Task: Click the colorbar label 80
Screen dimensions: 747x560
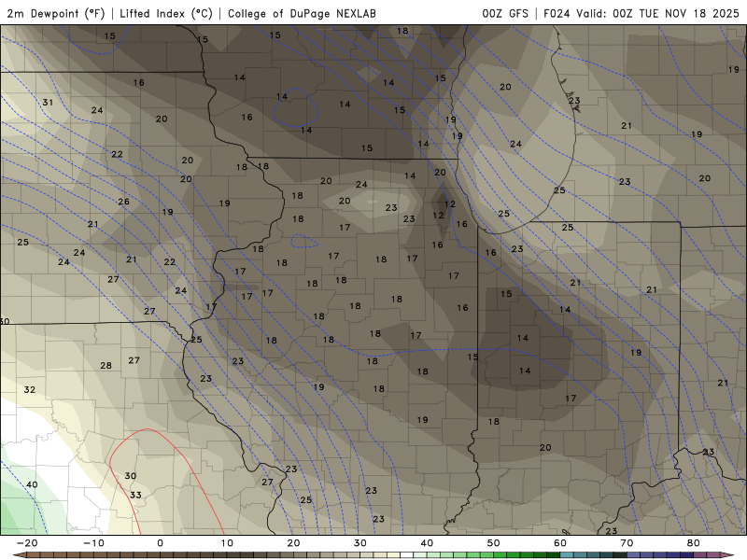Action: pos(693,543)
